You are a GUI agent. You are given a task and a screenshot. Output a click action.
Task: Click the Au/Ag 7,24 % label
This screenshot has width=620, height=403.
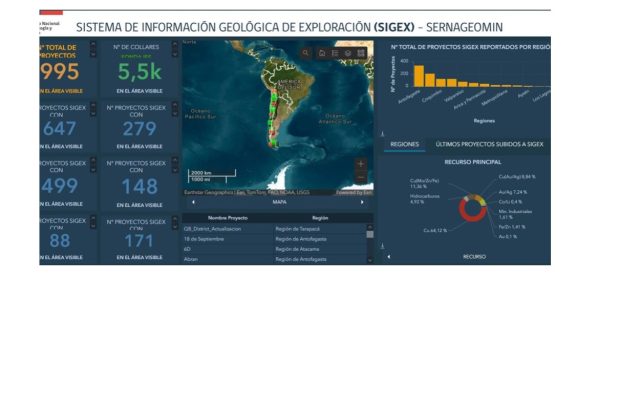click(x=513, y=192)
